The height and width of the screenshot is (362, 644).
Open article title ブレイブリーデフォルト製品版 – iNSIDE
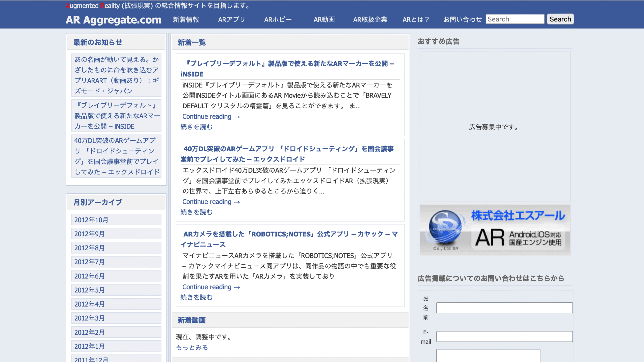click(x=287, y=69)
